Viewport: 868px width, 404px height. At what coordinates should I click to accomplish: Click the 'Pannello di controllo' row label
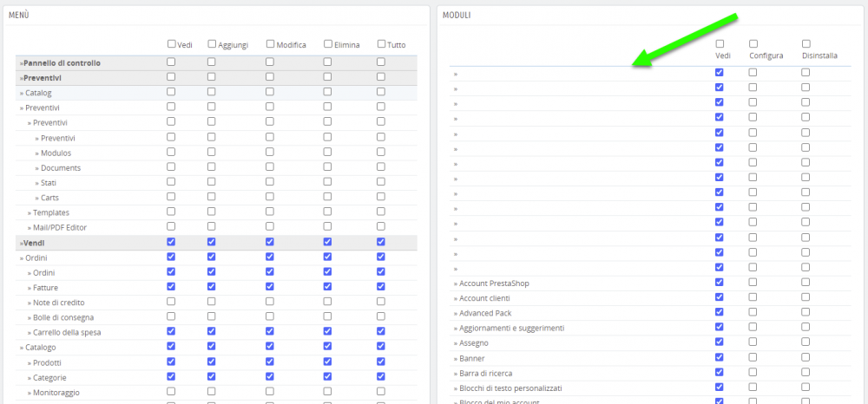pyautogui.click(x=62, y=63)
